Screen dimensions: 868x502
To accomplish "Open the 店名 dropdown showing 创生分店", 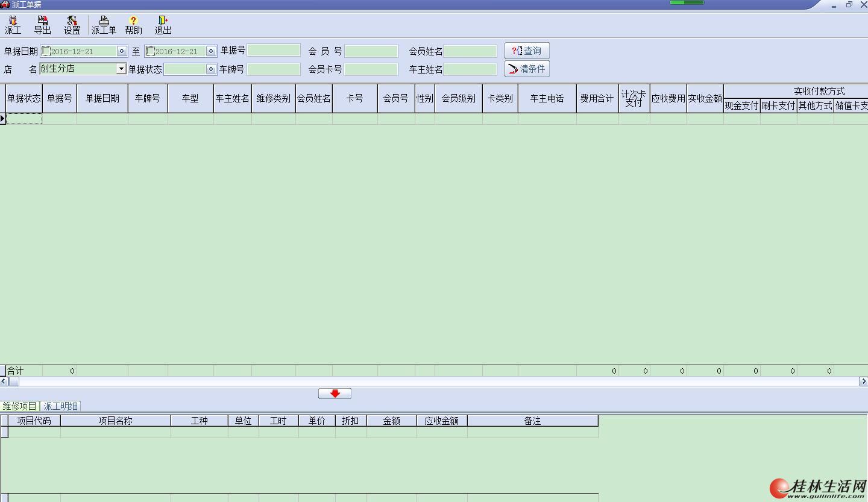I will click(x=121, y=69).
